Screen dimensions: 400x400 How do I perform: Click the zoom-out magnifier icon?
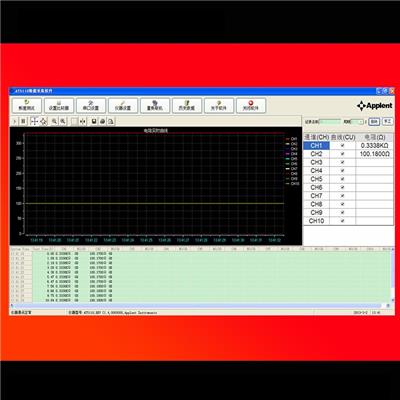(x=63, y=122)
